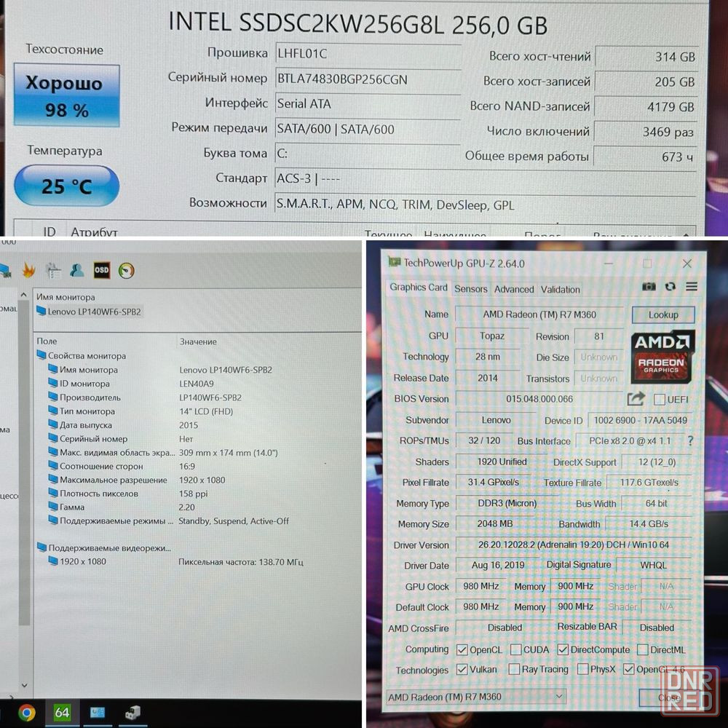Click the AIDA64 user silhouette toolbar icon
Screen dimensions: 728x728
tap(76, 270)
